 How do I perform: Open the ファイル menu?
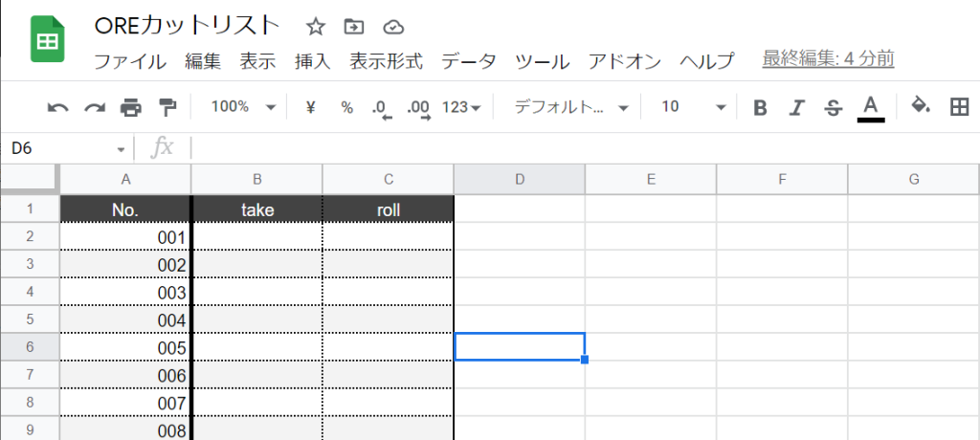(x=130, y=61)
